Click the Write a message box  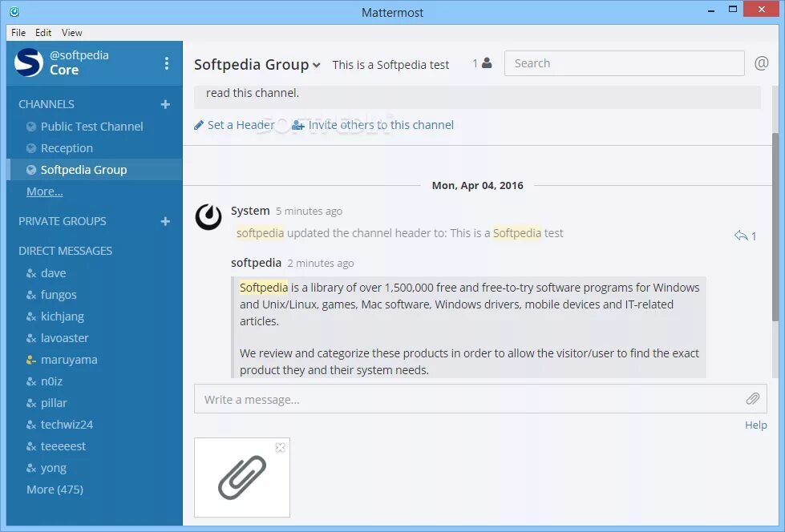point(480,399)
